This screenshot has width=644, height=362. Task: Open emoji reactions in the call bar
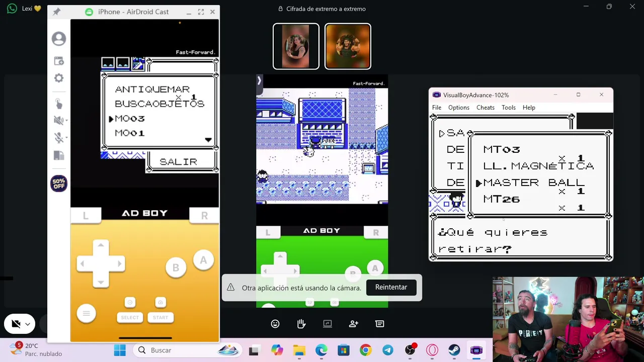(x=275, y=324)
